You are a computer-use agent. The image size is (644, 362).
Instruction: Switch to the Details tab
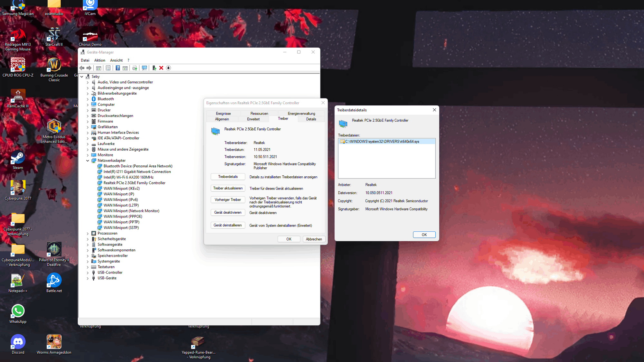311,119
